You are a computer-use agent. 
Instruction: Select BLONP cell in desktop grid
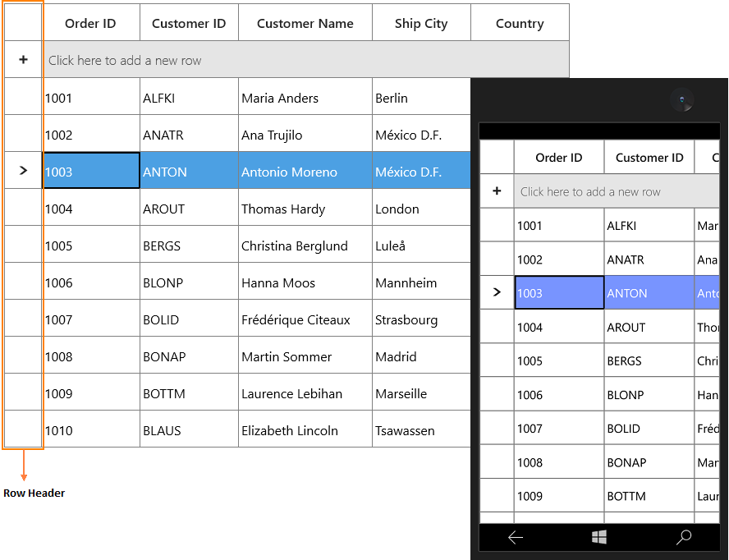189,281
